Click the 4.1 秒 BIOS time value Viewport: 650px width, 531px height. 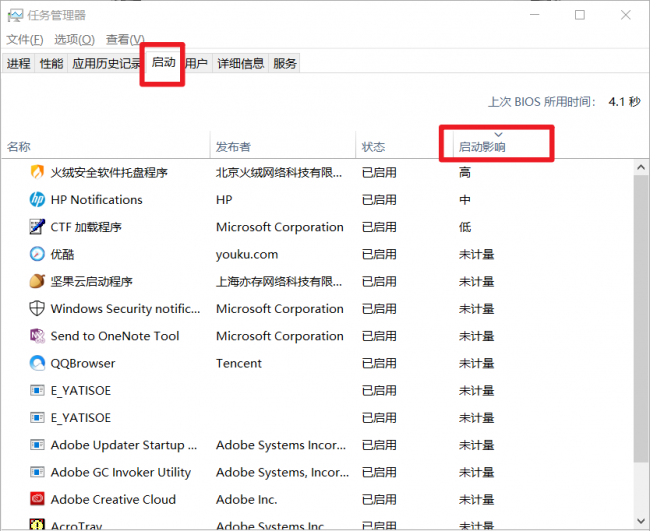click(624, 102)
